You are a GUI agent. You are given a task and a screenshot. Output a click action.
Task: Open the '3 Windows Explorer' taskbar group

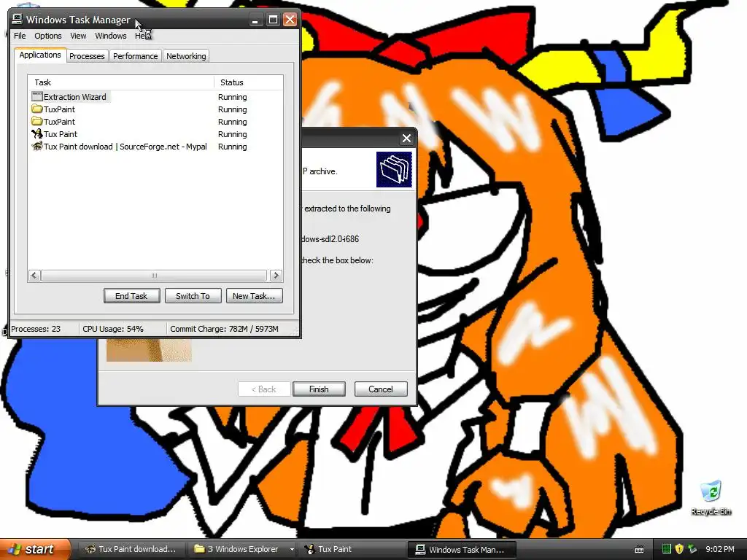[x=243, y=549]
